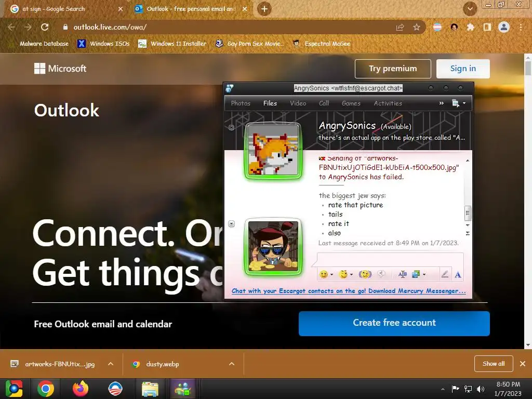532x399 pixels.
Task: Open Activities in the Messenger toolbar
Action: tap(388, 103)
